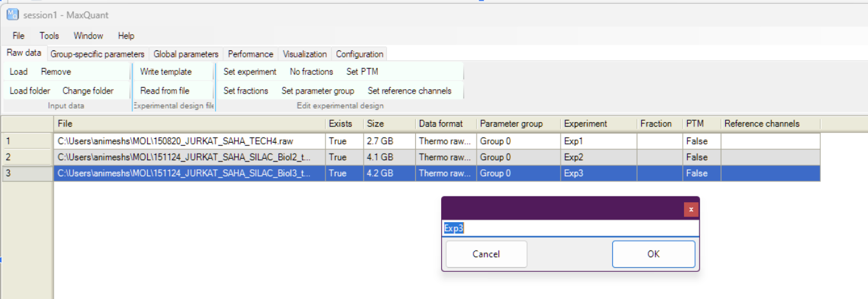Image resolution: width=868 pixels, height=299 pixels.
Task: Click the empty Fraction cell in row 1
Action: (659, 141)
